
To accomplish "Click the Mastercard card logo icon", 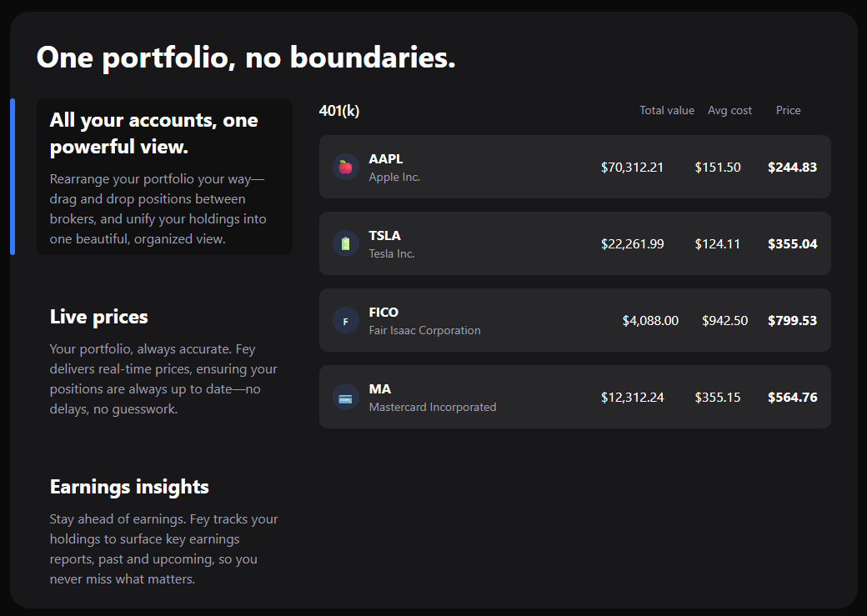I will click(x=346, y=397).
